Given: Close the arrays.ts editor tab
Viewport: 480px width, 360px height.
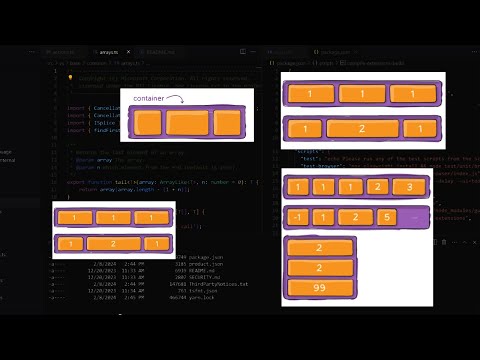Looking at the screenshot, I should pos(128,52).
